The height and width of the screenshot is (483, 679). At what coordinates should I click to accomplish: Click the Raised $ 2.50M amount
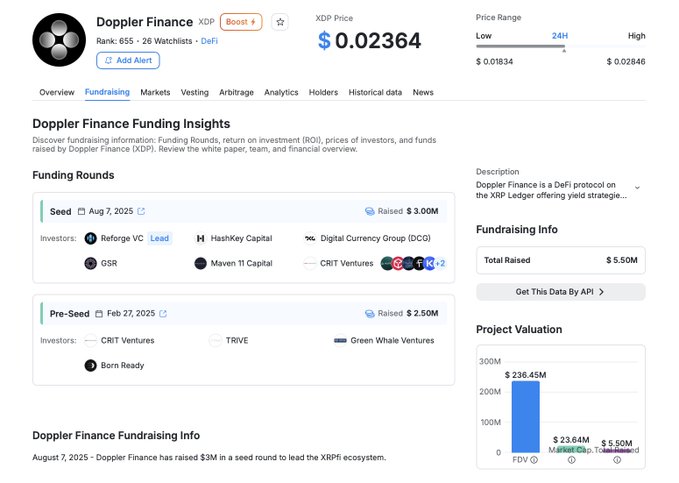[x=422, y=314]
